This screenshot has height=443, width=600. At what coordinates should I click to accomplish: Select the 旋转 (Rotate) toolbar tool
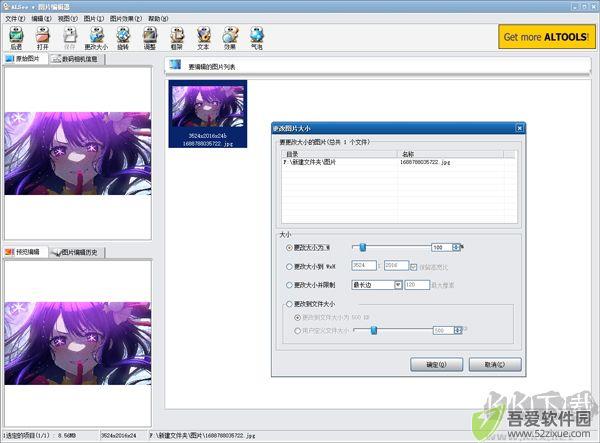[123, 38]
